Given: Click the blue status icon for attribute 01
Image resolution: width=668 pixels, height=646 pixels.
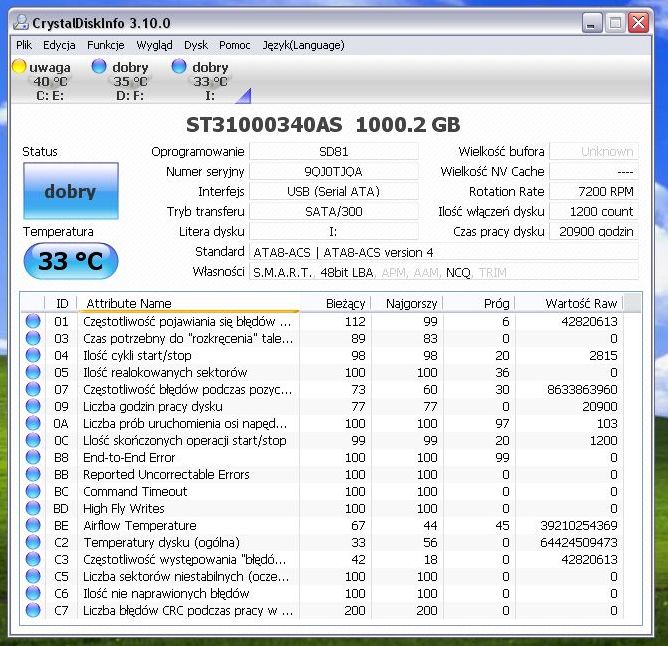Looking at the screenshot, I should (x=33, y=321).
